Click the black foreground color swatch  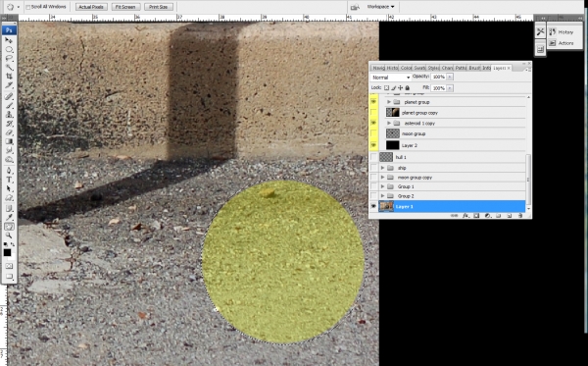click(x=7, y=252)
